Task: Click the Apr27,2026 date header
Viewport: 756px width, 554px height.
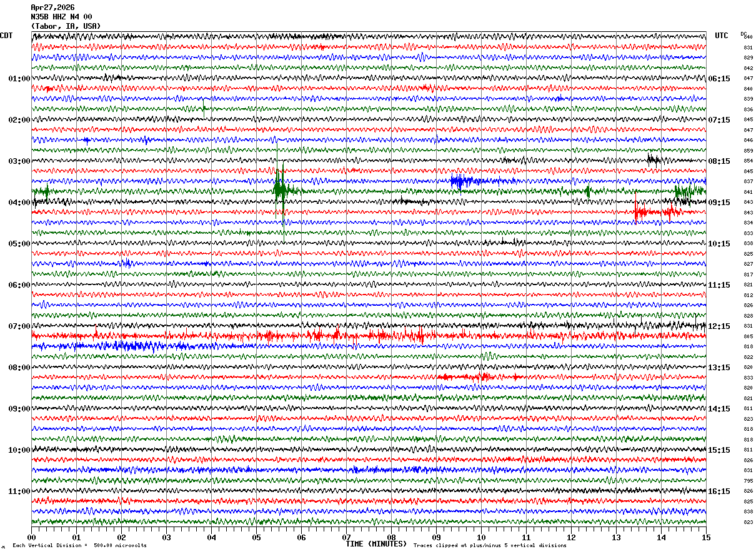Action: 52,8
